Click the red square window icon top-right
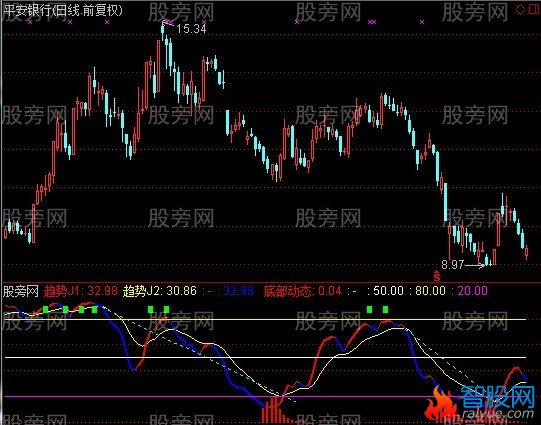The height and width of the screenshot is (425, 541). 535,9
